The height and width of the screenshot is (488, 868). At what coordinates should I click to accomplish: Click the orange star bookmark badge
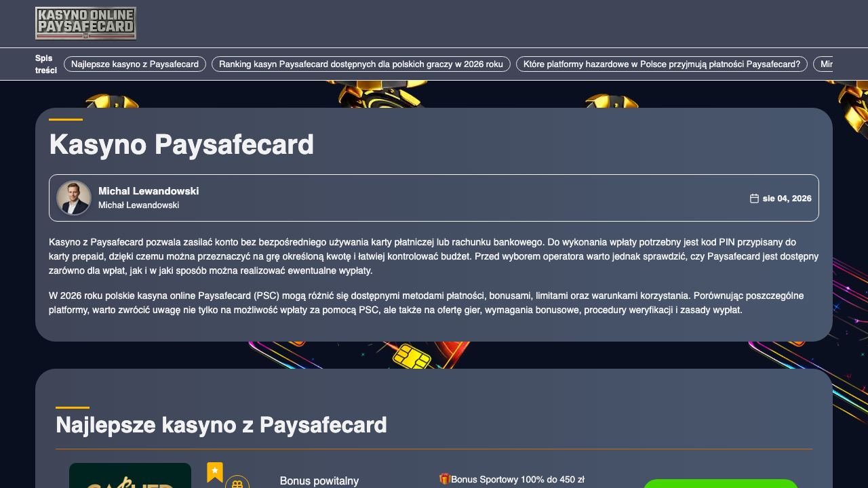click(215, 472)
